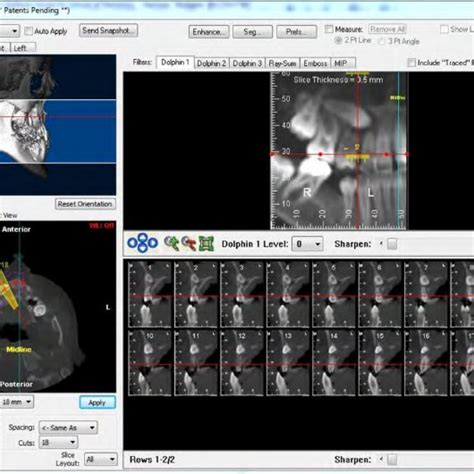Click the Rows 1-2/2 status text
Image resolution: width=474 pixels, height=474 pixels.
[152, 460]
